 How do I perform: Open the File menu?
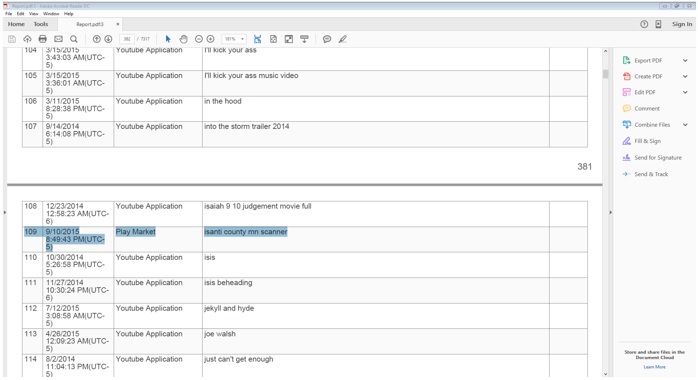tap(8, 14)
